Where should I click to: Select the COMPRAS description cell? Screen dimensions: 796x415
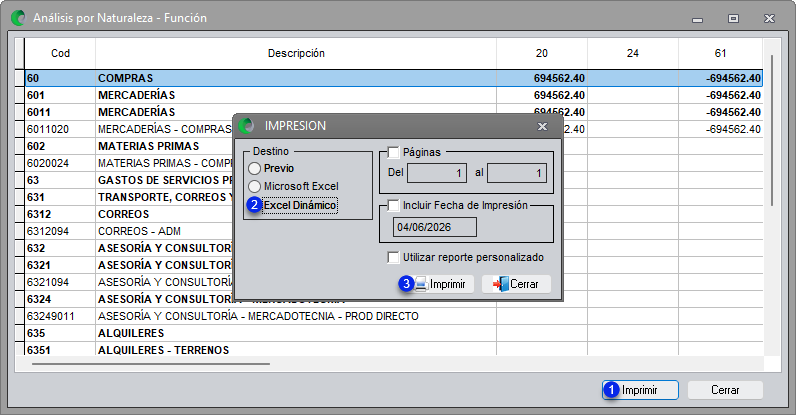[x=296, y=78]
